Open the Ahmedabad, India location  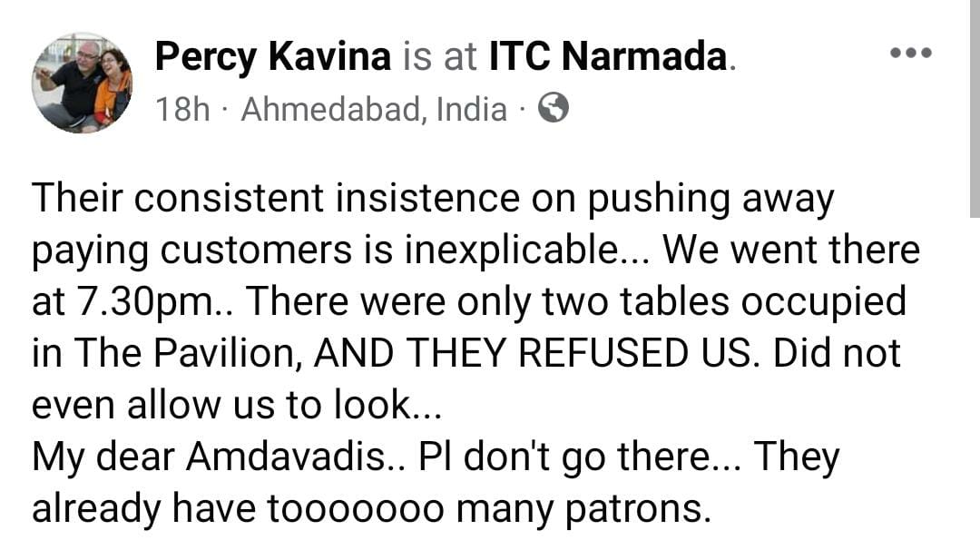[374, 110]
